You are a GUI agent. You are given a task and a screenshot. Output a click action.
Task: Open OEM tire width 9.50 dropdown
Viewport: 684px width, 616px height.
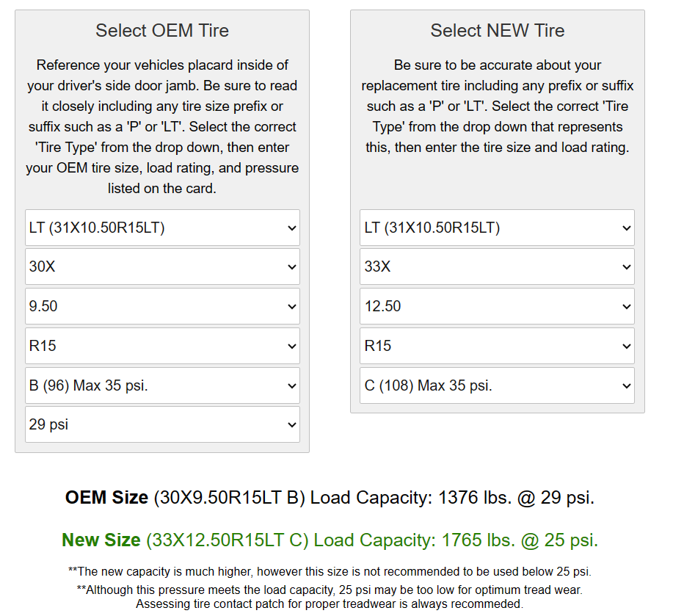(162, 306)
